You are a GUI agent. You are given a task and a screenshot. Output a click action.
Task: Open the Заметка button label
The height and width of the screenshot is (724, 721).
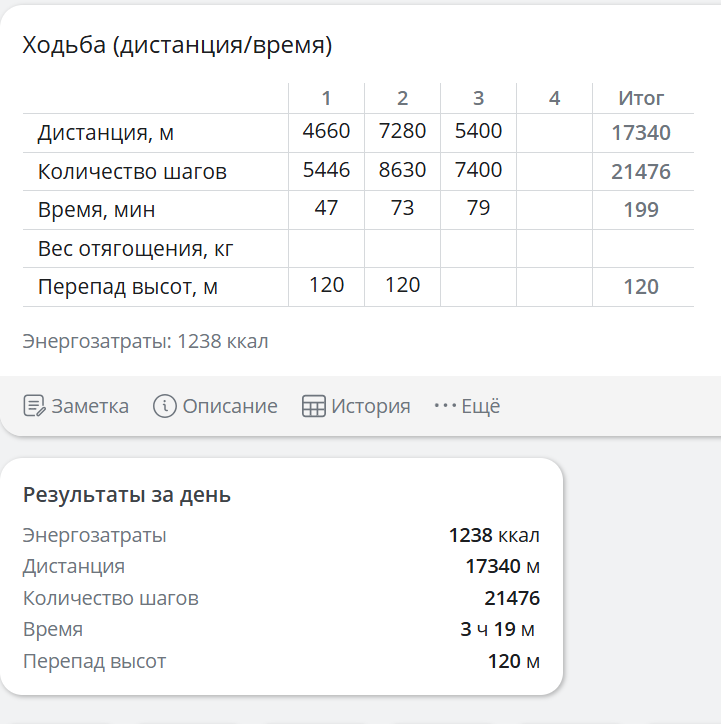click(90, 406)
